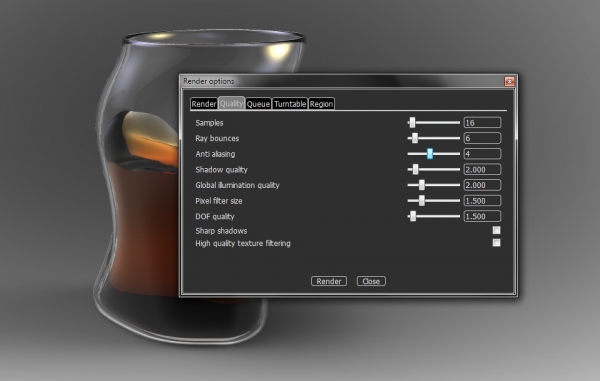Click the Ray bounces slider handle

(x=415, y=138)
